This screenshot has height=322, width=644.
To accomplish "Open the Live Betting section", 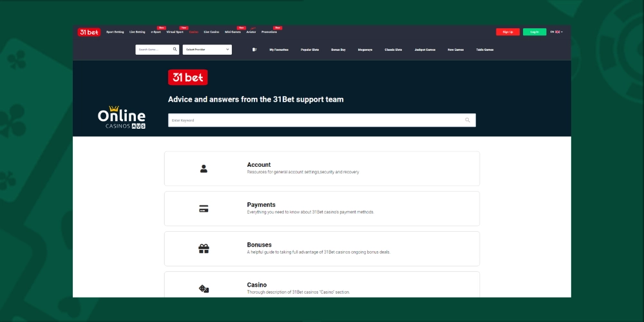I will pos(137,32).
